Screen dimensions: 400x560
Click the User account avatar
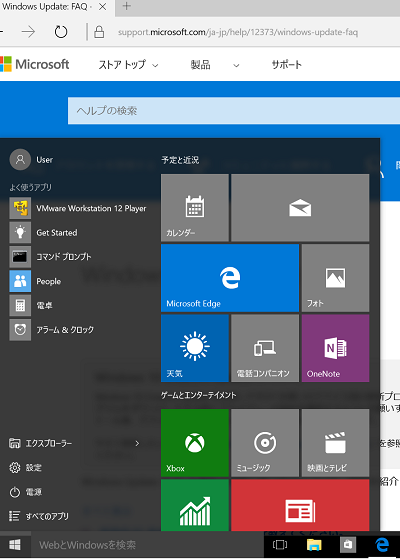pos(20,159)
